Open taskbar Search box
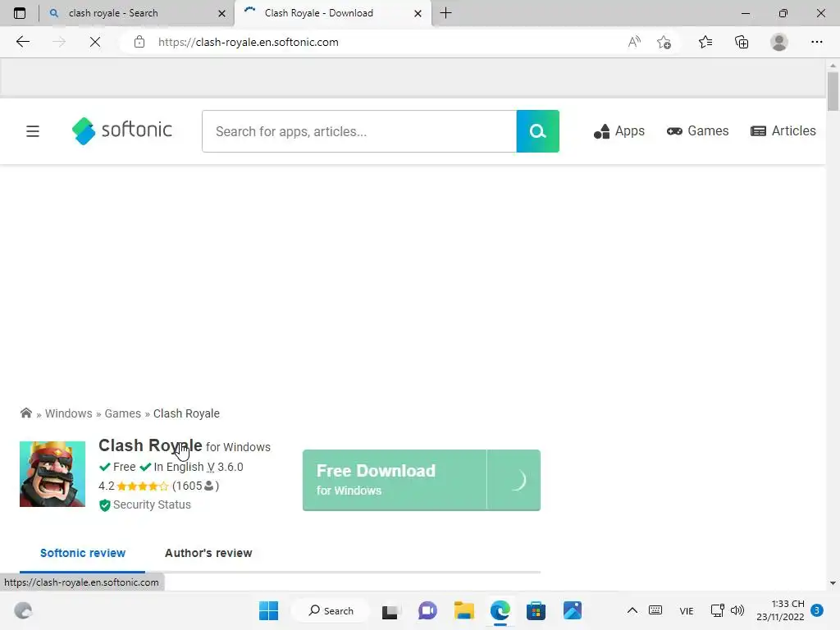Viewport: 840px width, 630px height. pyautogui.click(x=331, y=610)
